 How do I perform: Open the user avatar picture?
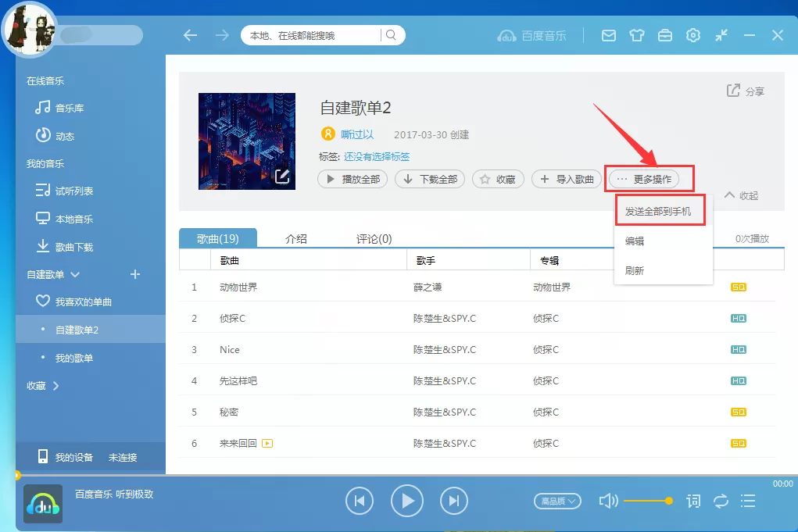point(30,28)
